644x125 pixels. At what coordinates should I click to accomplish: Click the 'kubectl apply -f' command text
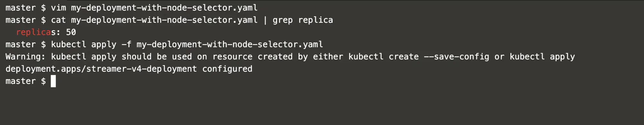(x=91, y=44)
